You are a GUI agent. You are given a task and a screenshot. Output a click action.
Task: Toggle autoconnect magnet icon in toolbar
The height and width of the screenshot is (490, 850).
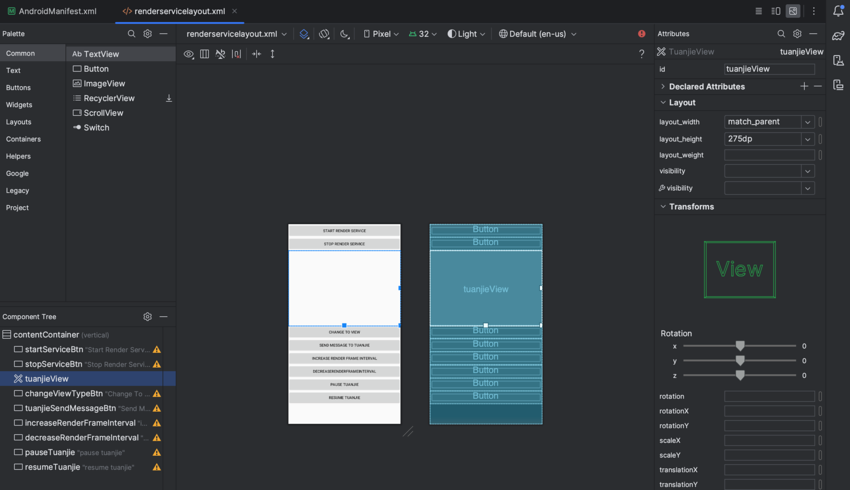220,54
